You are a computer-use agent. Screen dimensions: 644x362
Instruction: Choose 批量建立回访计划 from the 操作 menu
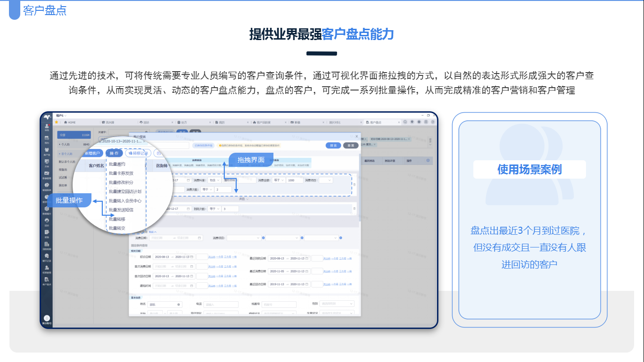[x=125, y=191]
